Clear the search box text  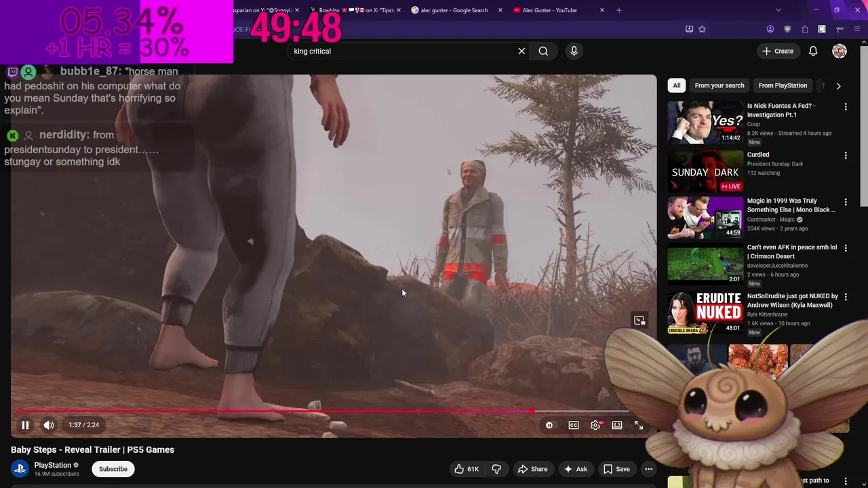pos(521,51)
